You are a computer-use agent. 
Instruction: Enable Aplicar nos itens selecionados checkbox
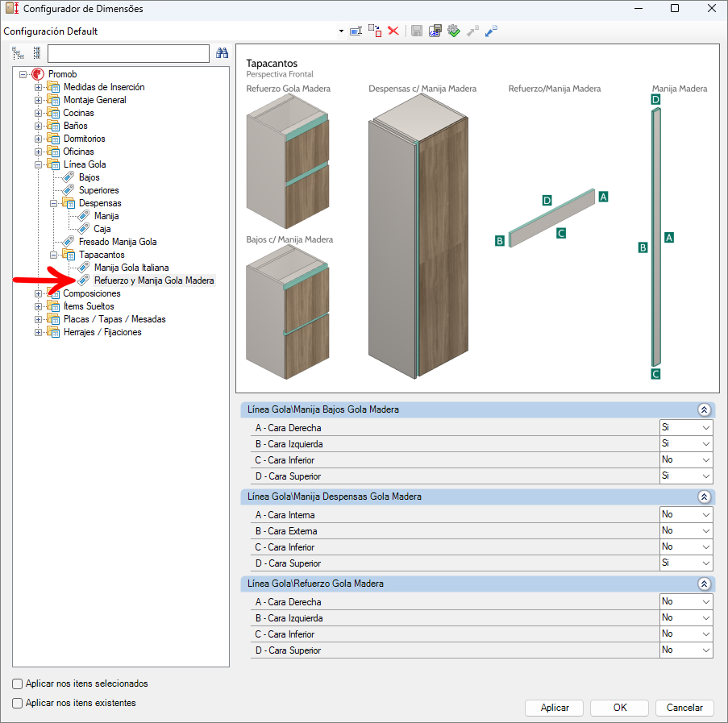[17, 684]
